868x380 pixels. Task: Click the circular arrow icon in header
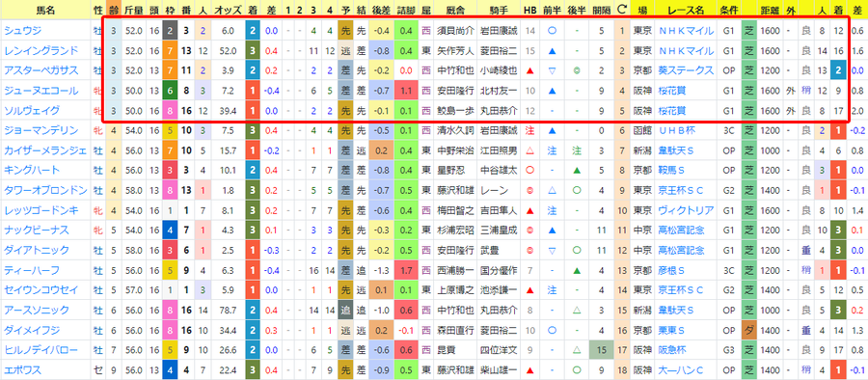(622, 10)
